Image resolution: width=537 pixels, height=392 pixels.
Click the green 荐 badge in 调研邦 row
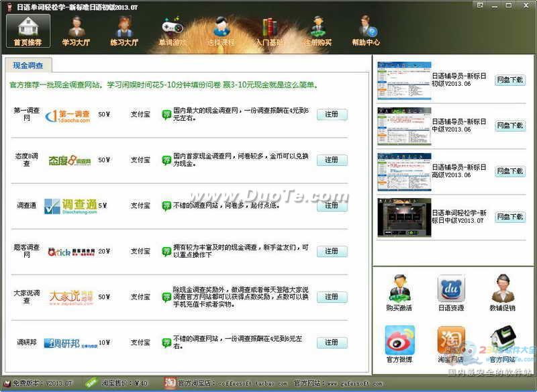(166, 343)
